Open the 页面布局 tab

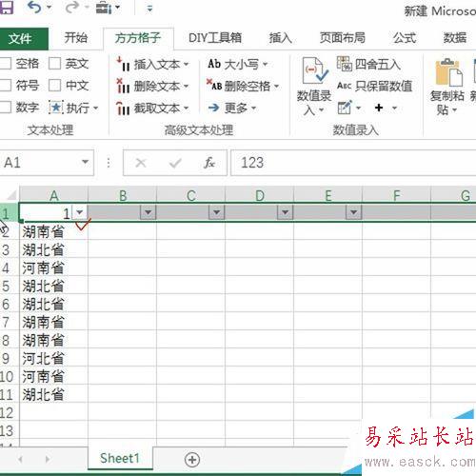pyautogui.click(x=343, y=38)
